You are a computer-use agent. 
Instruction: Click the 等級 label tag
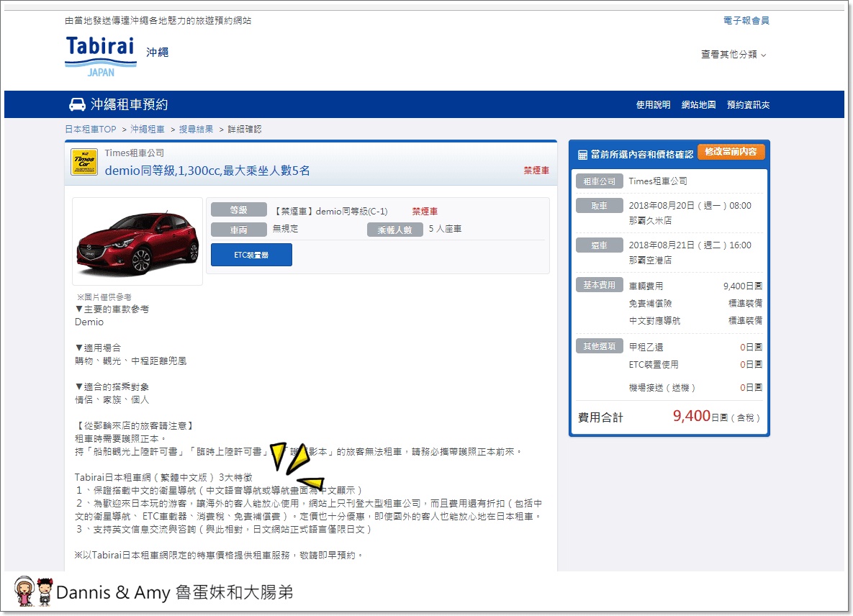click(x=239, y=210)
